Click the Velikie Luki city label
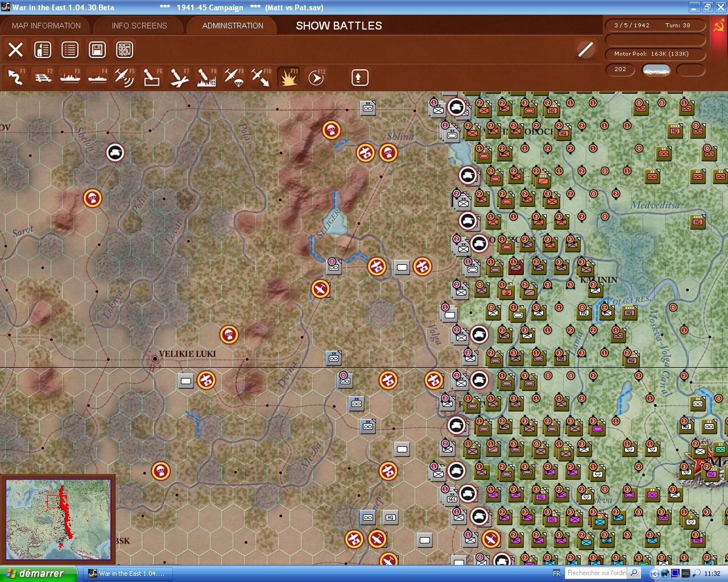The height and width of the screenshot is (582, 728). point(187,354)
